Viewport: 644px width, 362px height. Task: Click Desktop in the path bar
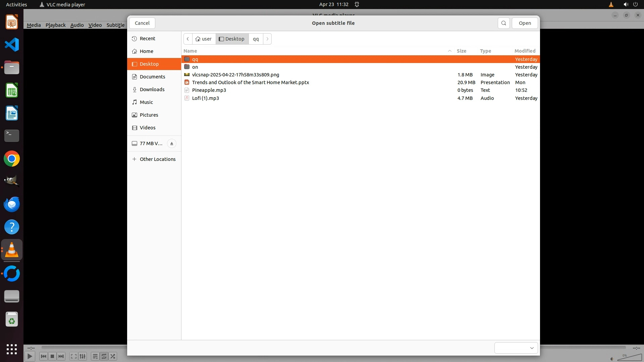232,39
